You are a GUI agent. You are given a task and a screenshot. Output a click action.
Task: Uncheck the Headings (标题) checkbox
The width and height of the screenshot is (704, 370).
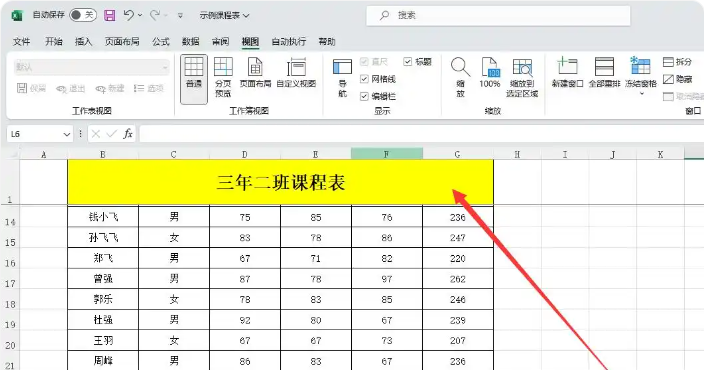coord(408,62)
